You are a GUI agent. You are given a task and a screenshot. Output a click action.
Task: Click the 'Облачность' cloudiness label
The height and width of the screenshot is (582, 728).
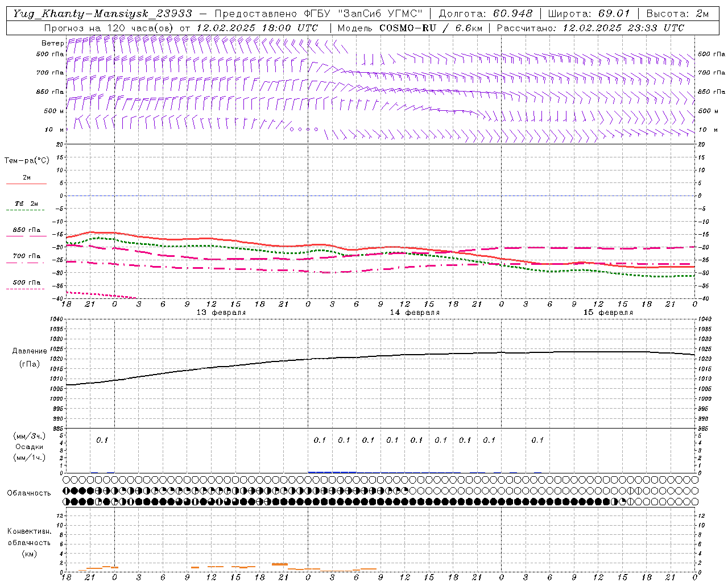(29, 493)
